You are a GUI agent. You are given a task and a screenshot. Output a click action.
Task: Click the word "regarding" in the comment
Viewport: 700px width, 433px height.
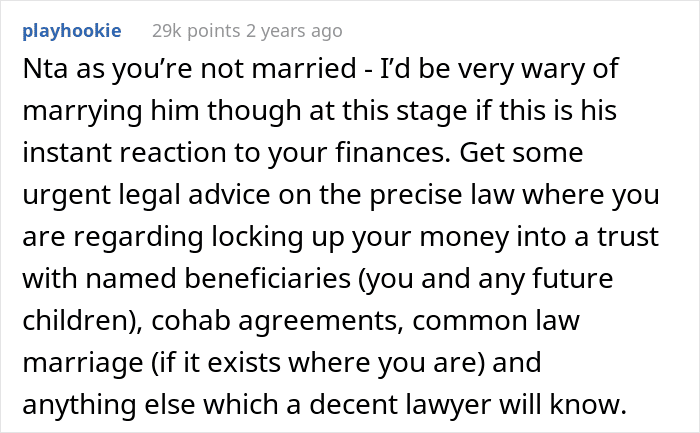point(138,237)
